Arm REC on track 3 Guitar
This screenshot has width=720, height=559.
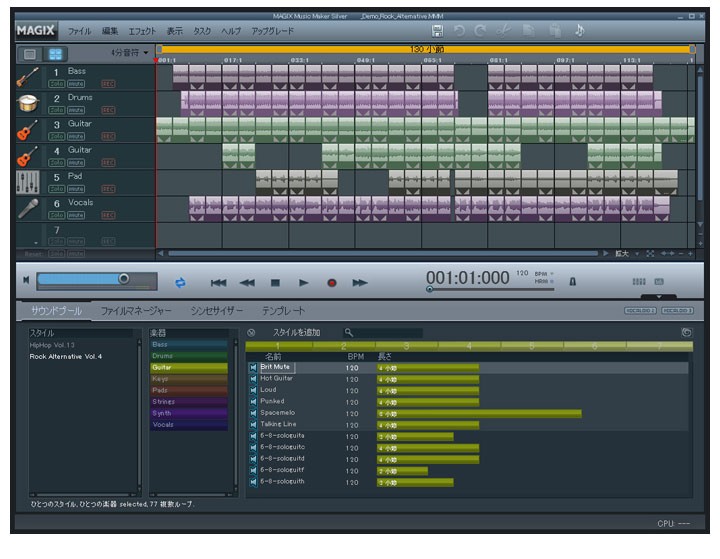(108, 136)
